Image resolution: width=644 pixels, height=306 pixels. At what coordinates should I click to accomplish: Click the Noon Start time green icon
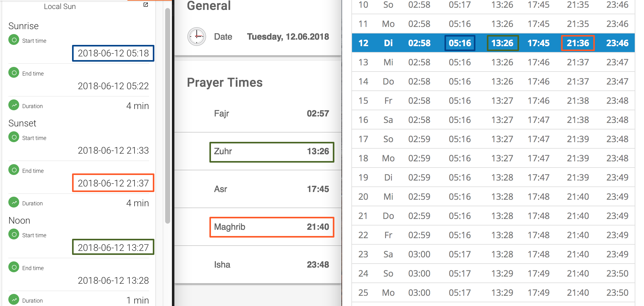pos(14,235)
